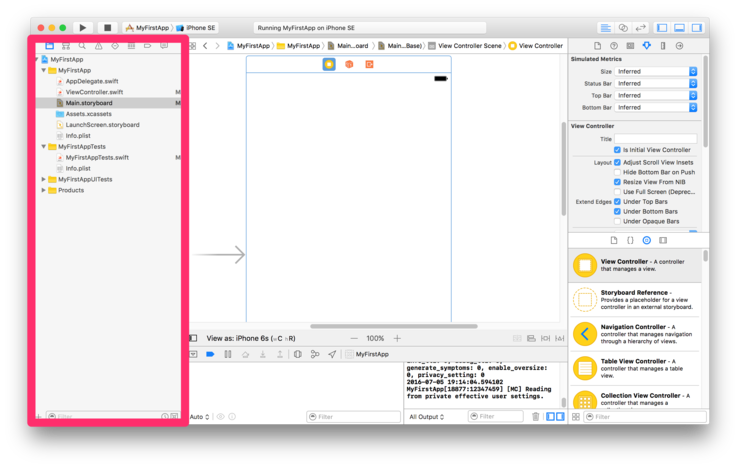Toggle the Debug area visibility
The width and height of the screenshot is (740, 468).
pos(679,28)
